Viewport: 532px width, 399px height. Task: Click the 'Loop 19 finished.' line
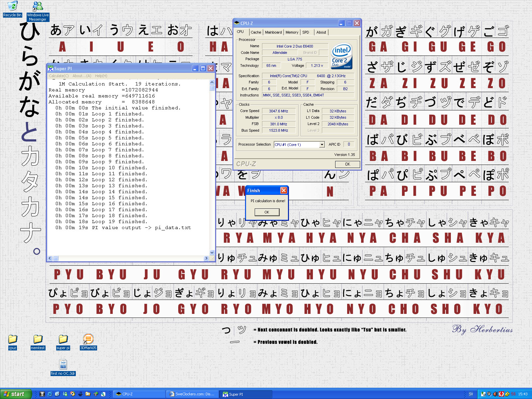pyautogui.click(x=120, y=222)
